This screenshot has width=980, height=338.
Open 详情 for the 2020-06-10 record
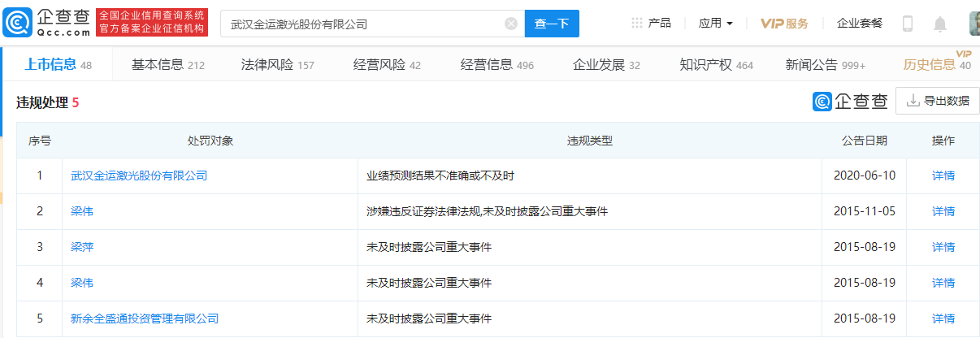point(943,175)
